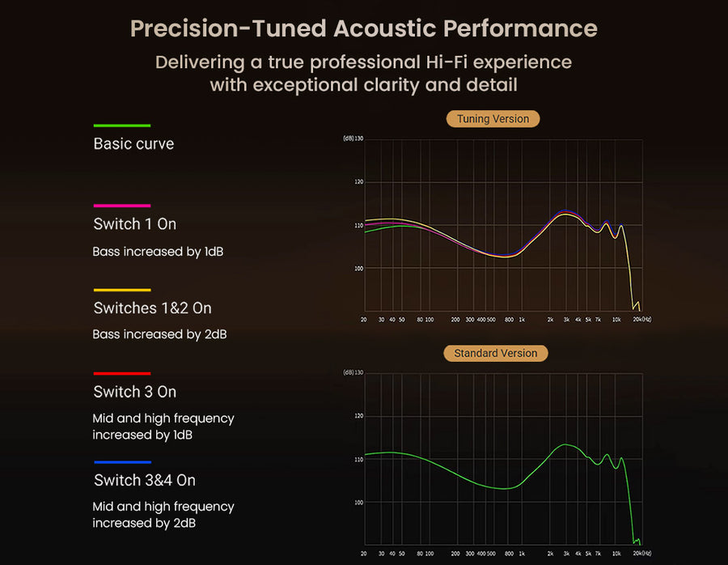Click the blue Switch 3&4 On legend line
The height and width of the screenshot is (565, 728).
click(x=122, y=461)
